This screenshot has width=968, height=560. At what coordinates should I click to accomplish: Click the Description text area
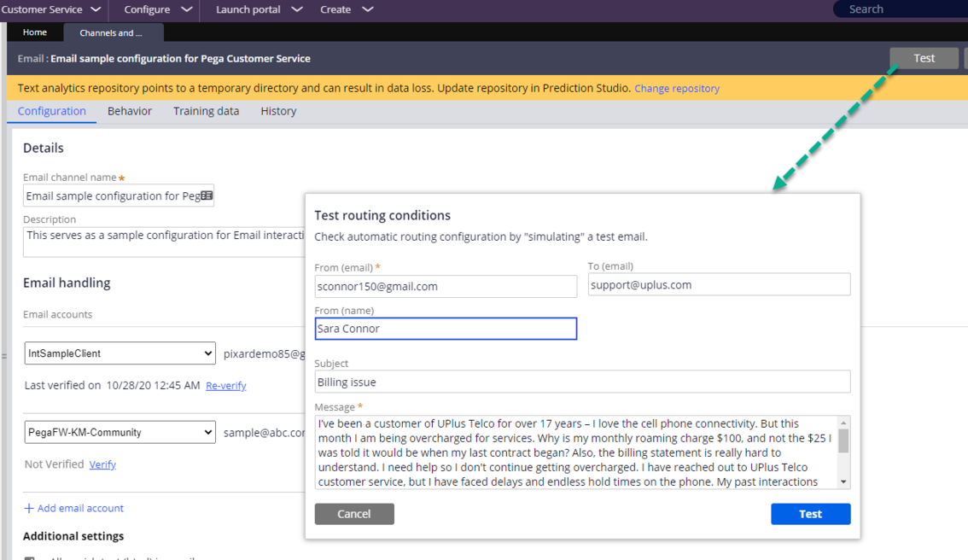coord(164,242)
